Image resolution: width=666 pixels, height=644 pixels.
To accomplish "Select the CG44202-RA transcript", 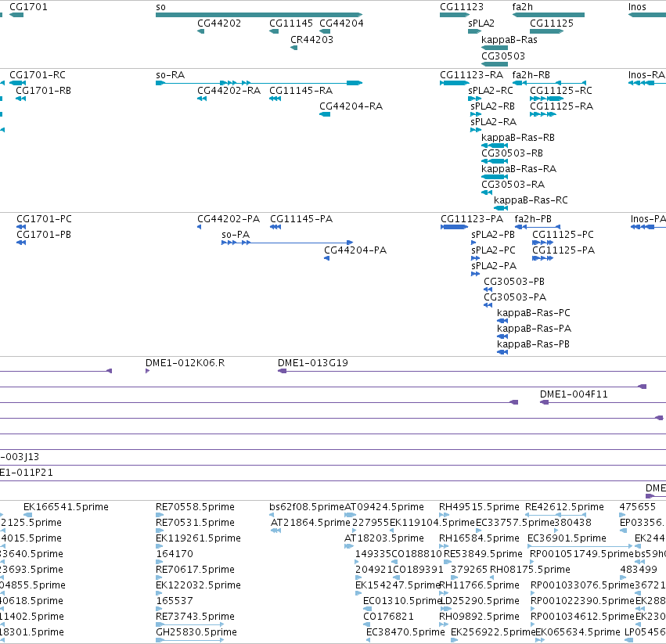I will point(202,99).
